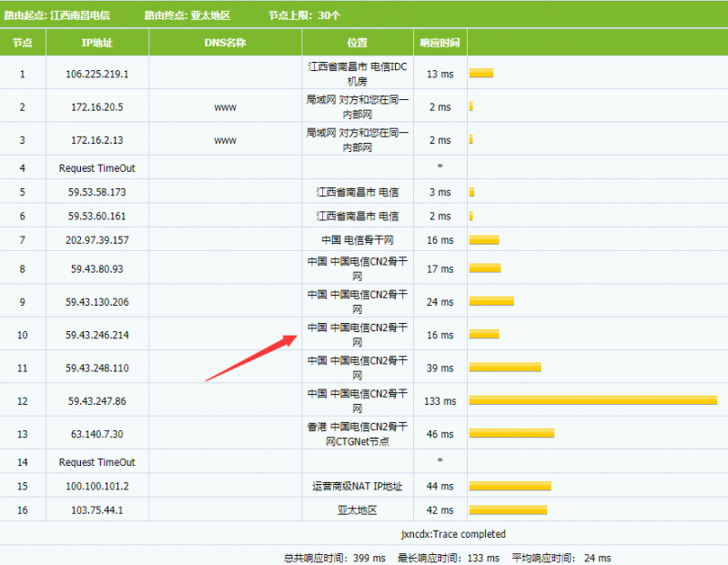The image size is (728, 565).
Task: Click www DNS name for 172.16.2.13
Action: (x=225, y=141)
